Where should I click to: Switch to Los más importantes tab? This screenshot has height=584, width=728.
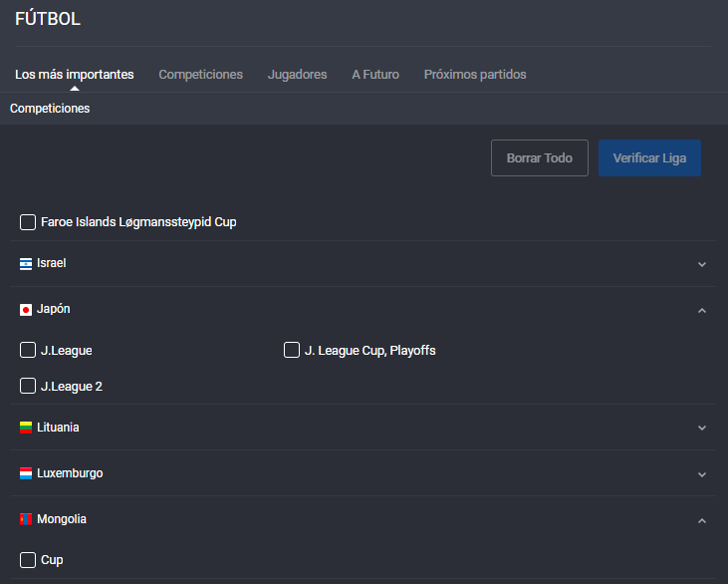coord(75,75)
